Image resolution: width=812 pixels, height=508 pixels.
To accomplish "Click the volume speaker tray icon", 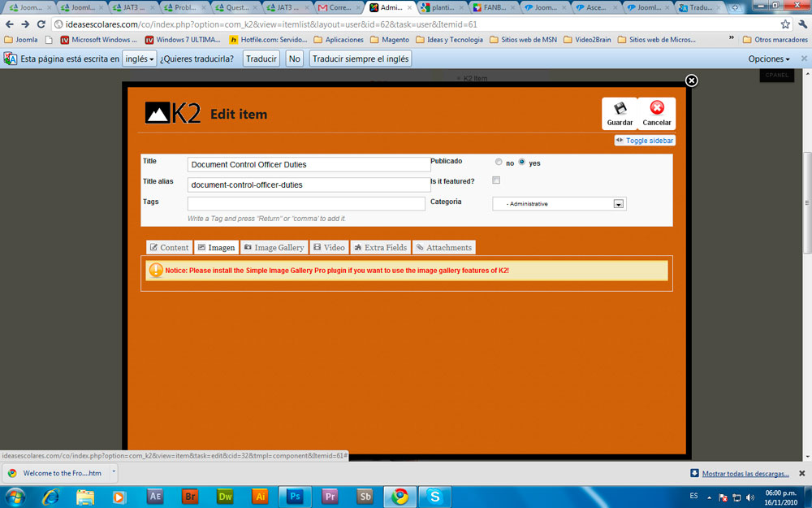I will click(x=749, y=497).
